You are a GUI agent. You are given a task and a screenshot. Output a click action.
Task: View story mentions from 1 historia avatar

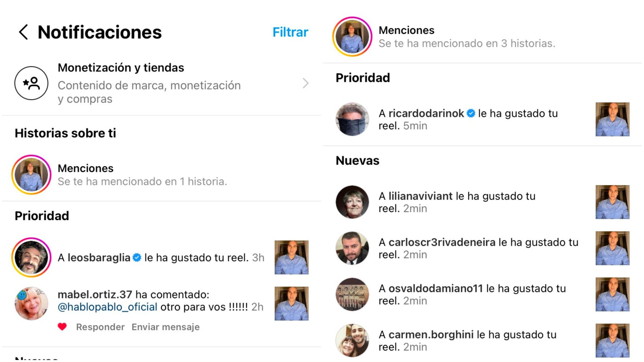coord(31,175)
